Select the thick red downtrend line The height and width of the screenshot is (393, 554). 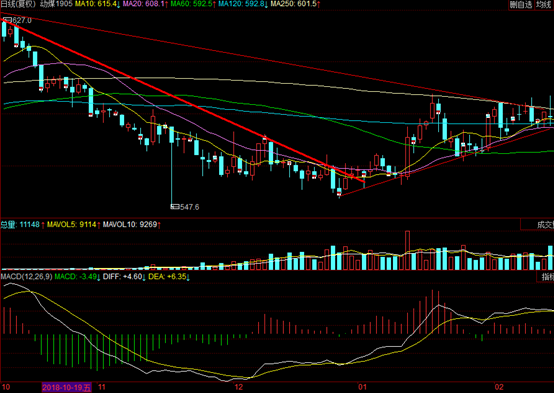184,102
